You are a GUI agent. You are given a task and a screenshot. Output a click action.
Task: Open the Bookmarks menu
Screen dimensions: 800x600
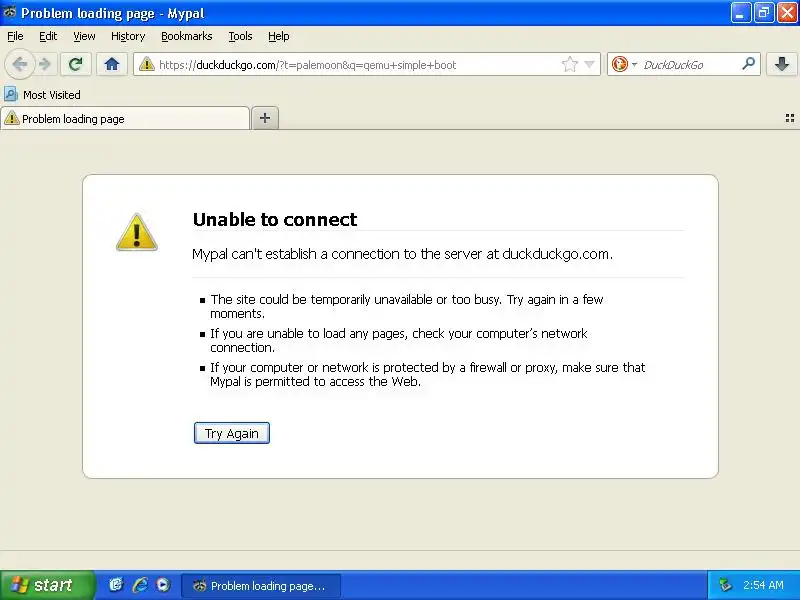point(187,36)
